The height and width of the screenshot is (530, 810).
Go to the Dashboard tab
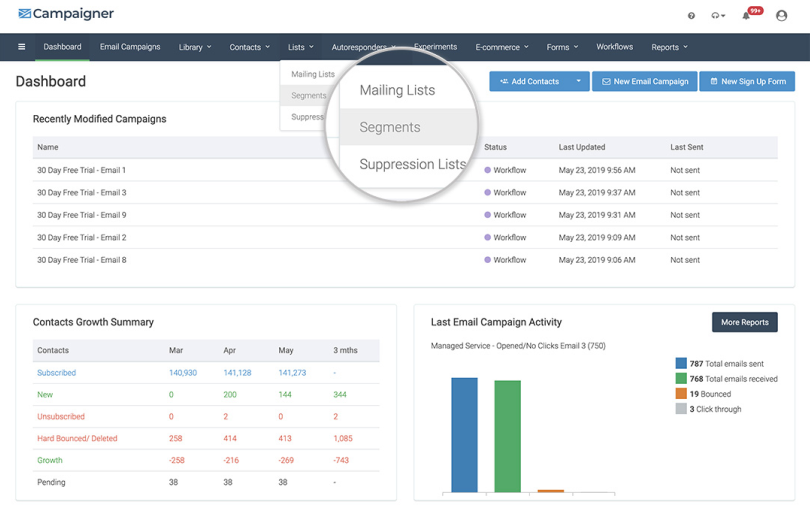(x=63, y=47)
